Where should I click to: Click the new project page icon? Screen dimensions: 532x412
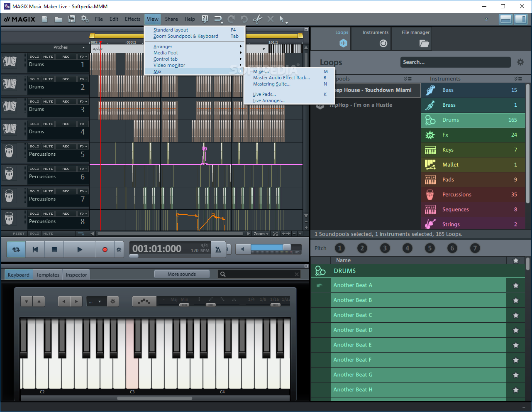(x=45, y=19)
